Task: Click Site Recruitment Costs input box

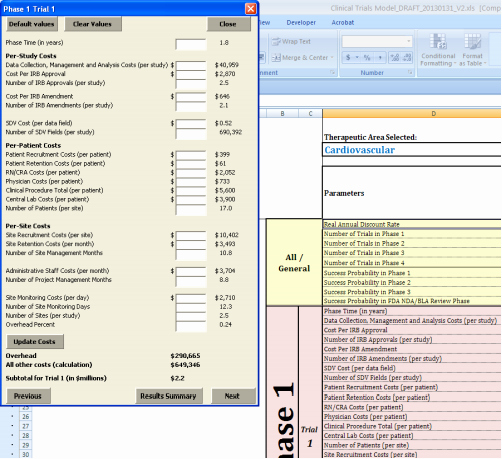Action: click(x=191, y=236)
